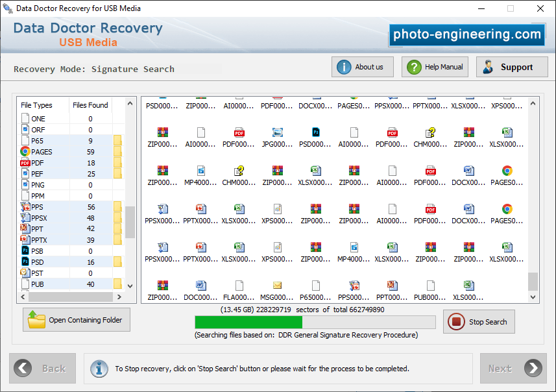
Task: Select the MSG000 envelope file icon
Action: click(277, 286)
